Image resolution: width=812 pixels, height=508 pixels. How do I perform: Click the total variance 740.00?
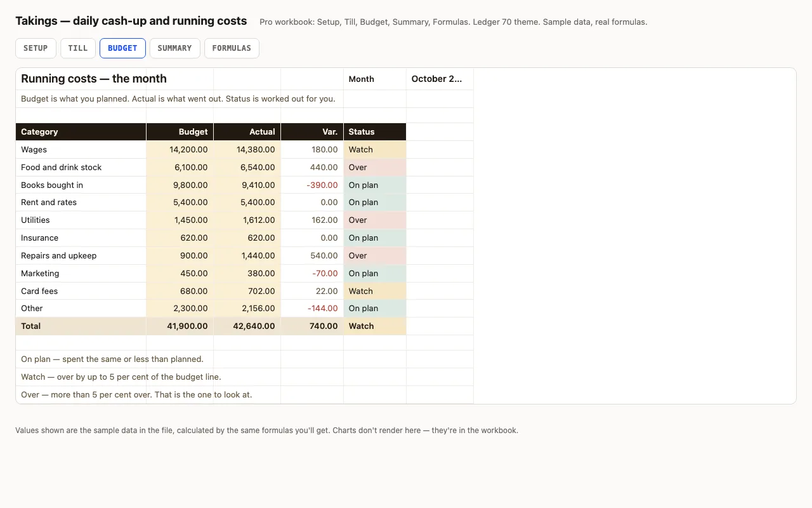coord(312,326)
